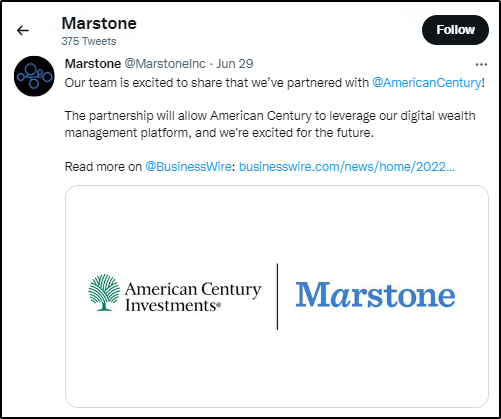Click the @MarstoneInc handle
Viewport: 501px width, 419px height.
pos(165,63)
